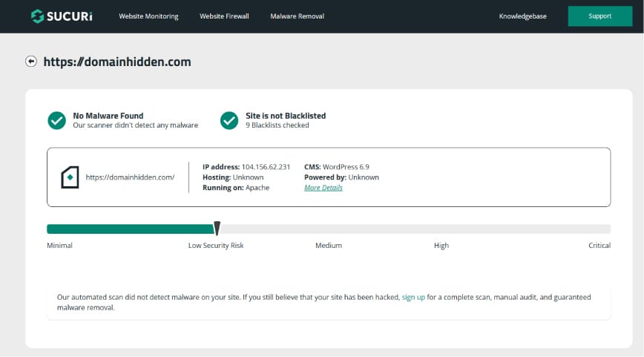Click the site page document icon
Viewport: 644px width, 357px height.
coord(70,177)
